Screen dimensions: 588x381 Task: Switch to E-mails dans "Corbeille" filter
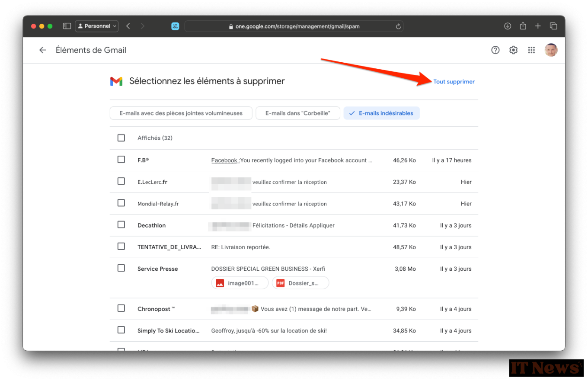(x=297, y=113)
